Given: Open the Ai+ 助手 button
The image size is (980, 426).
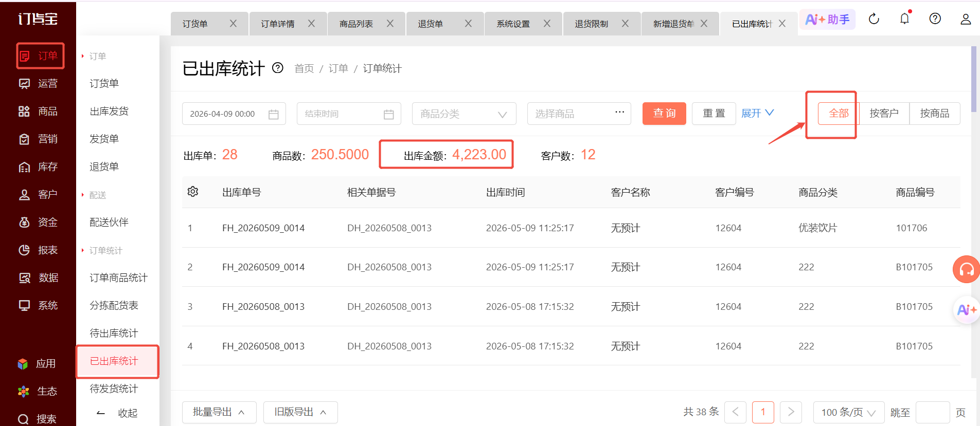Looking at the screenshot, I should (827, 19).
